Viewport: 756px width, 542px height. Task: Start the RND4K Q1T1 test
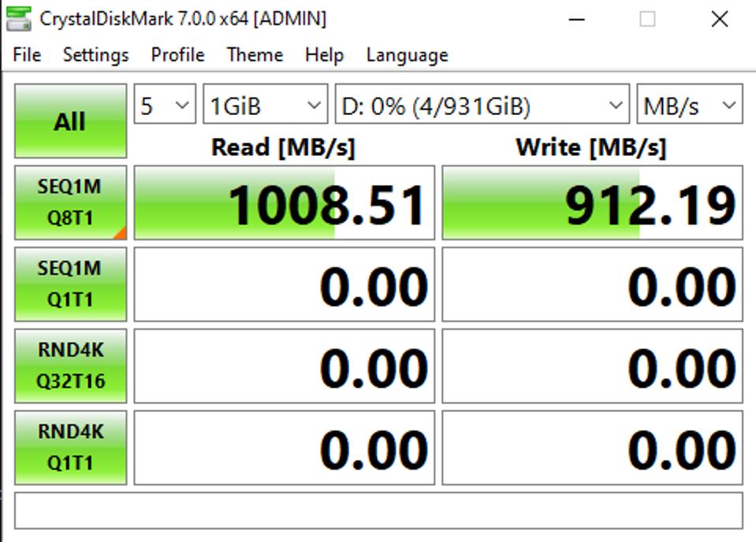70,447
